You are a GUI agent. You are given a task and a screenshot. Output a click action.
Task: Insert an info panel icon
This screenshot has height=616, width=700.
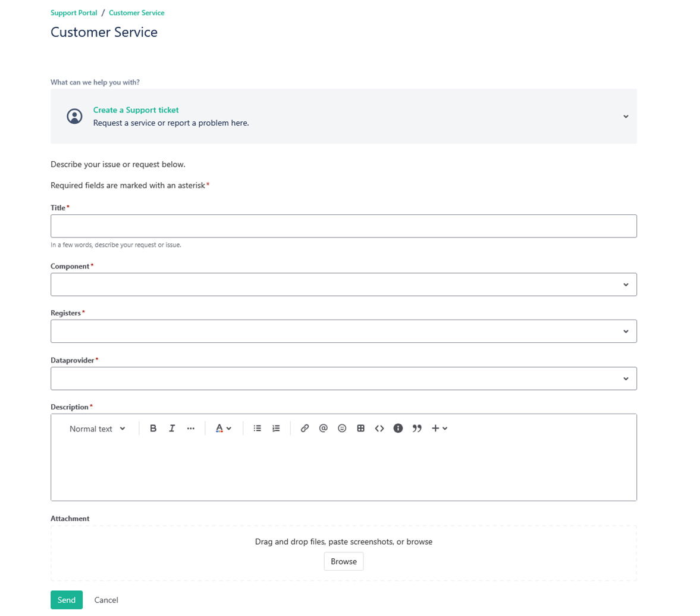coord(398,429)
